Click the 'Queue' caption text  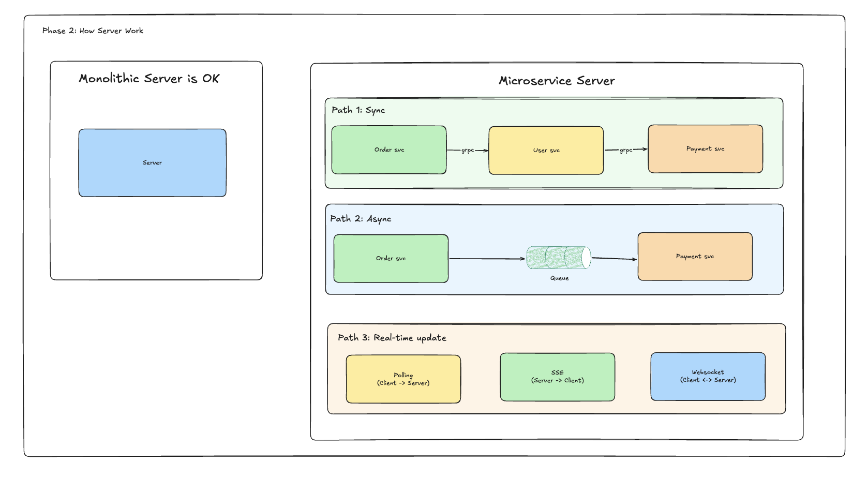pos(559,278)
